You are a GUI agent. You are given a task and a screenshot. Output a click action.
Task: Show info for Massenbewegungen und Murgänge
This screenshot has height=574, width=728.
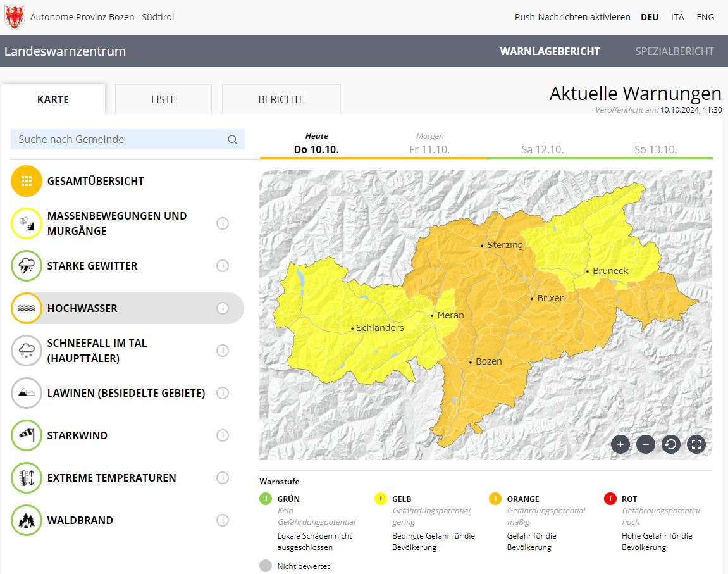point(223,223)
